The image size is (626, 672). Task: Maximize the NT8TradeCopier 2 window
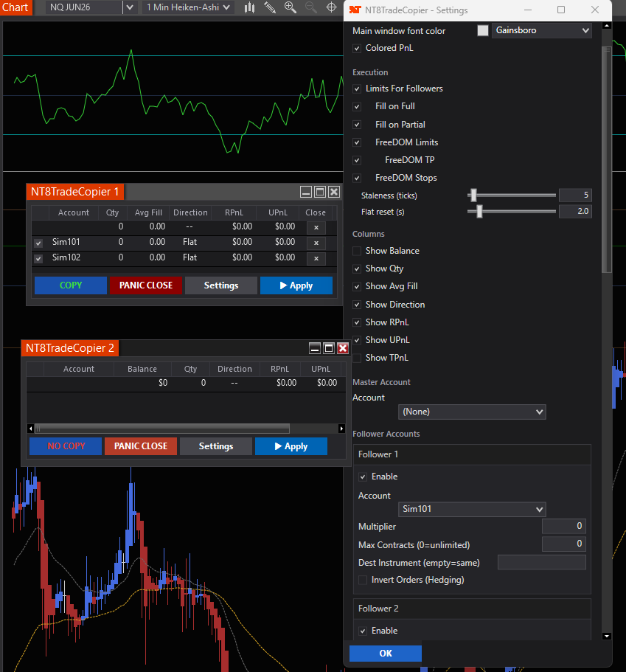(329, 348)
